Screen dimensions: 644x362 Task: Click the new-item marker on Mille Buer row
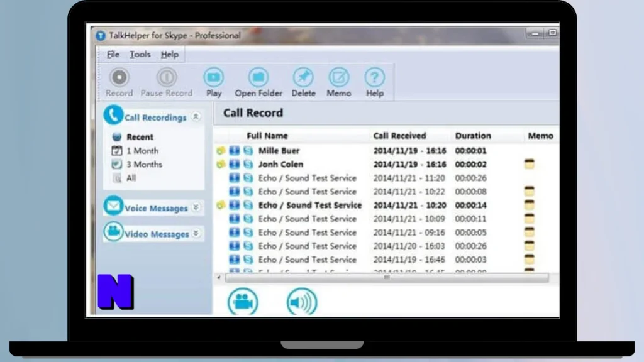[221, 151]
